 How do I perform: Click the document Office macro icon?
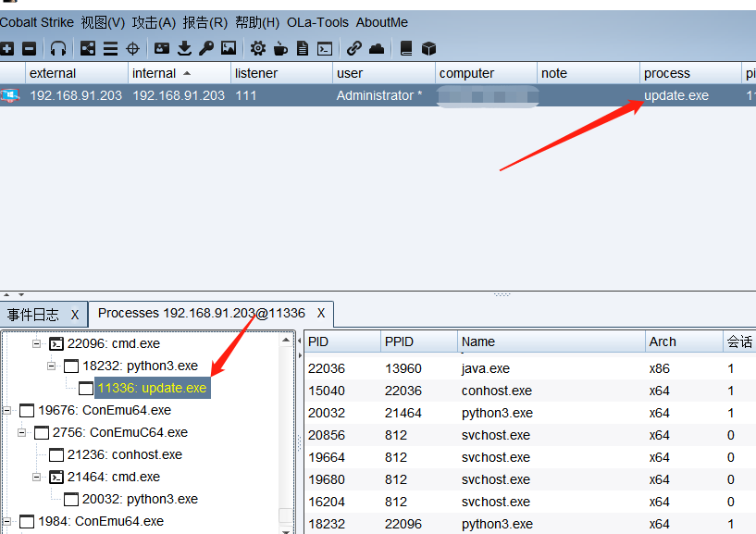point(303,48)
